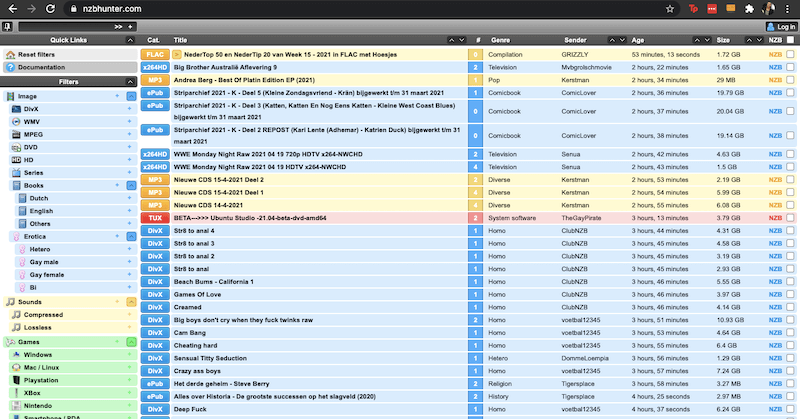Collapse the Quick Links panel
This screenshot has width=800, height=419.
[x=130, y=40]
